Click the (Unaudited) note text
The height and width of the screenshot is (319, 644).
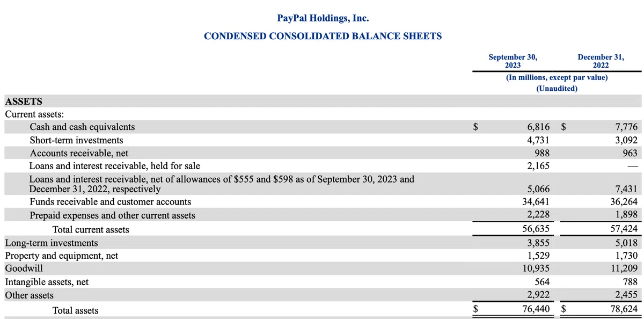coord(557,89)
